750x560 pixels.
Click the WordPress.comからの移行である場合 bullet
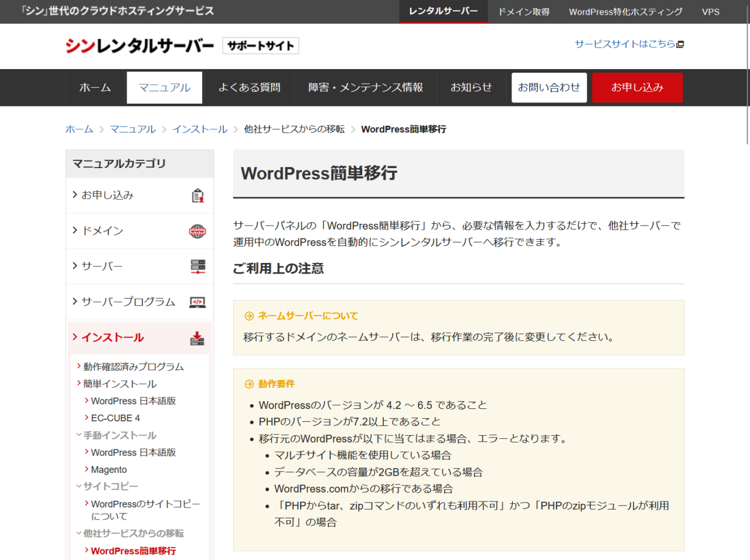point(363,489)
